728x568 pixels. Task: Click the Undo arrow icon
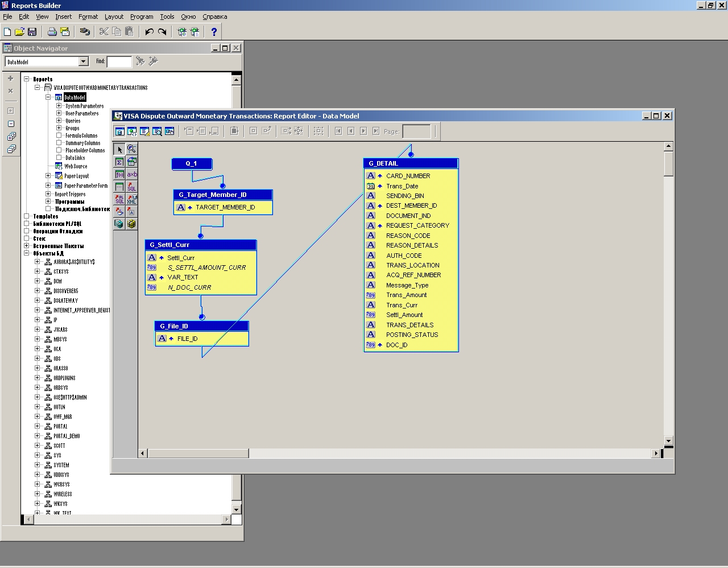coord(150,32)
